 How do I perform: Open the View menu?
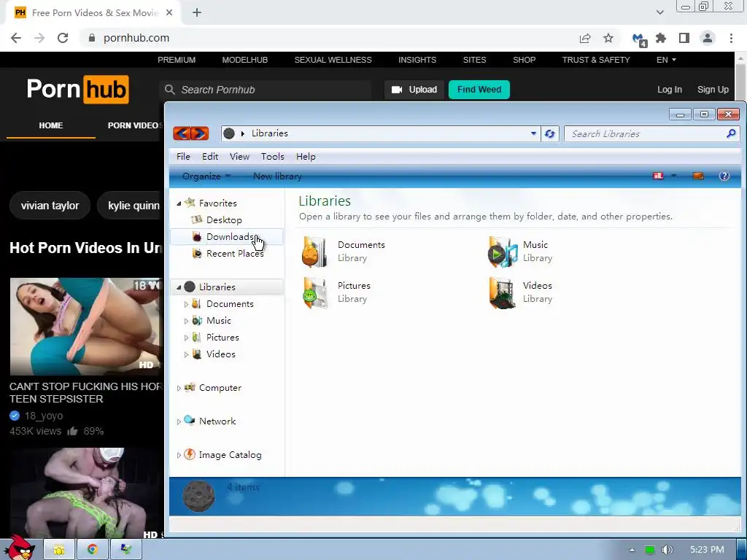coord(239,157)
